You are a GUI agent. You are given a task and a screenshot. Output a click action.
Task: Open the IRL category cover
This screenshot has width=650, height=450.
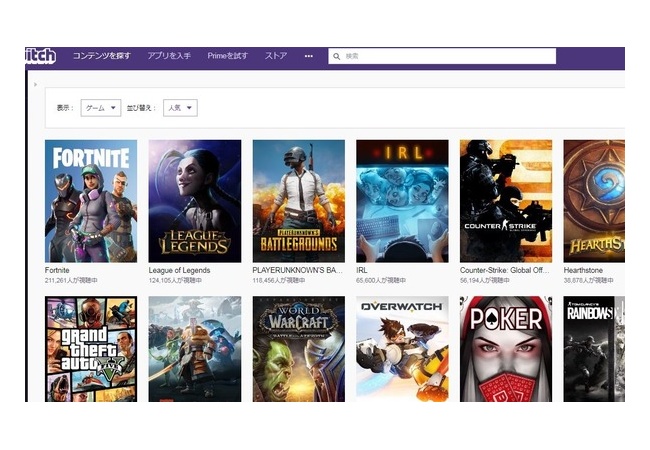pyautogui.click(x=402, y=201)
